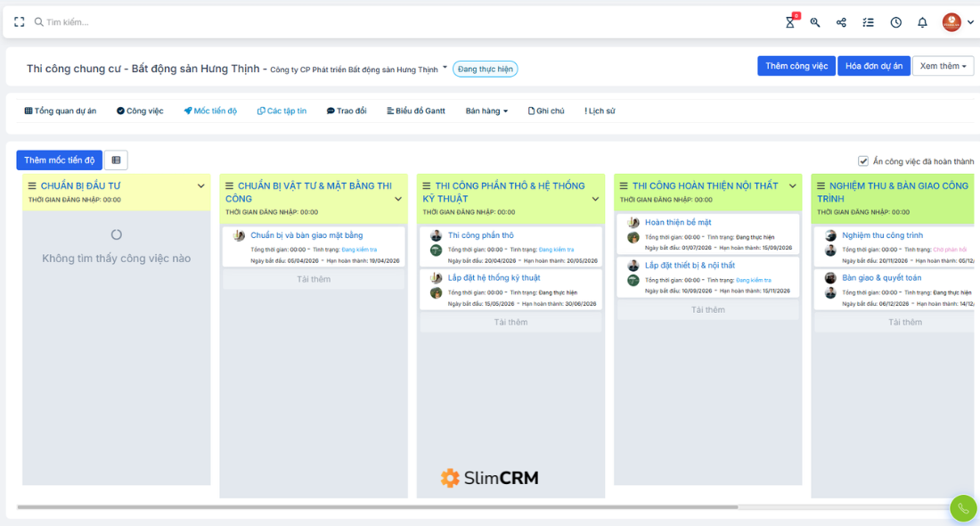Open the notifications bell
980x526 pixels.
(922, 22)
